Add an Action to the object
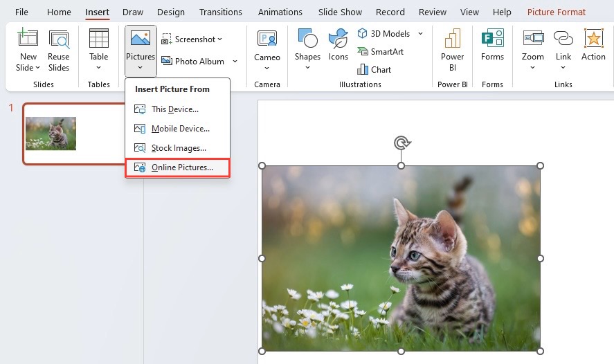Viewport: 614px width, 364px height. (593, 45)
